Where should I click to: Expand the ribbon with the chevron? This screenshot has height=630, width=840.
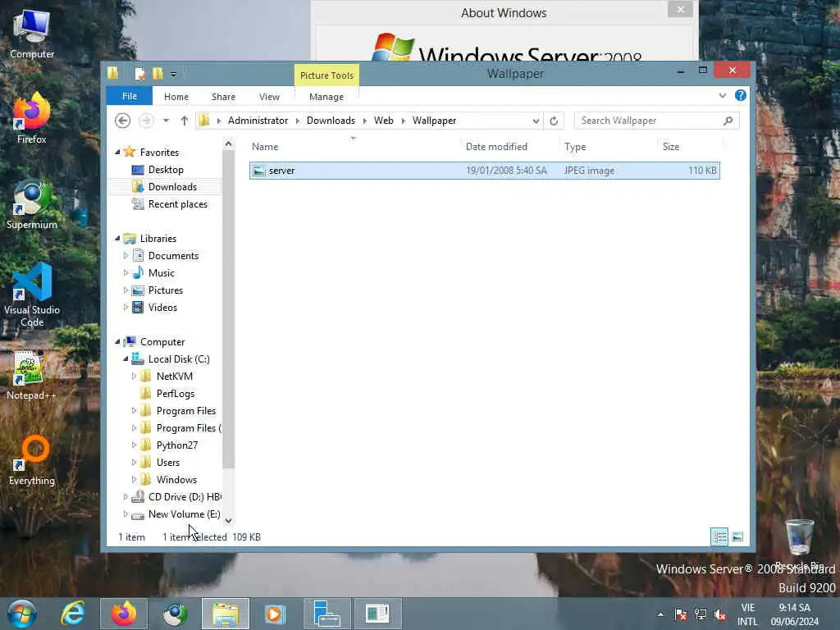(x=722, y=95)
